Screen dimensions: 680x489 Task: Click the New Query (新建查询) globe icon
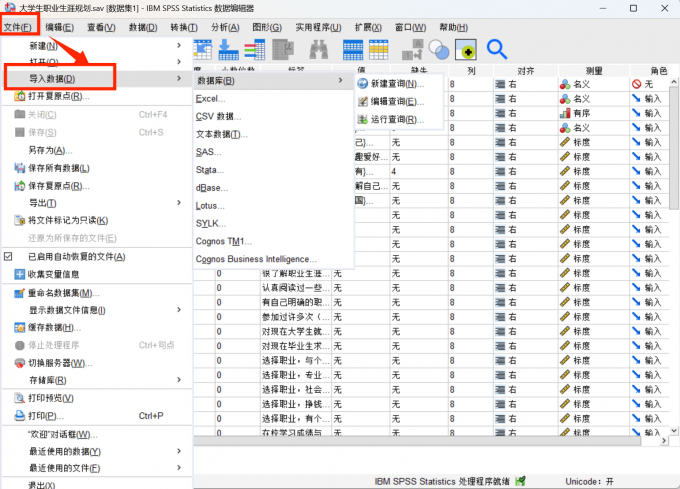pos(362,83)
